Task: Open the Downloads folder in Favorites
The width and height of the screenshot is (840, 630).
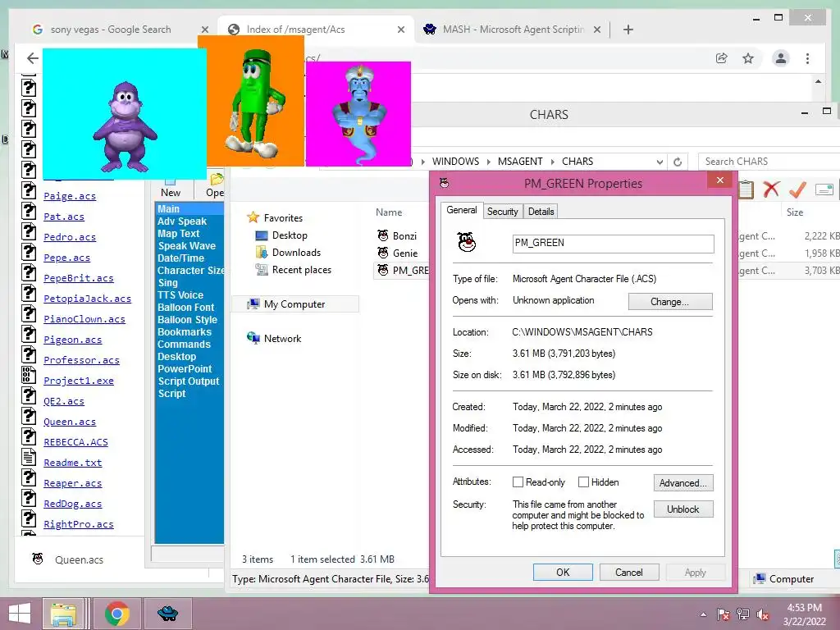Action: [295, 253]
